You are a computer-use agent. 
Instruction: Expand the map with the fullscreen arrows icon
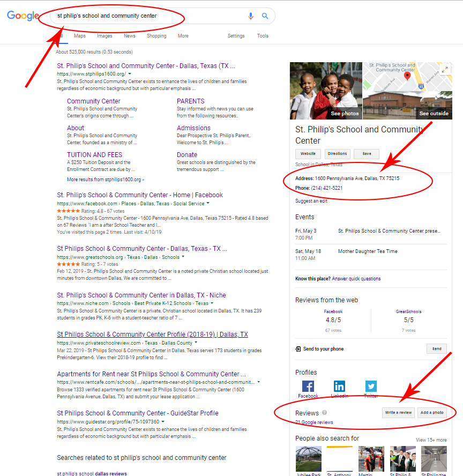coord(444,70)
